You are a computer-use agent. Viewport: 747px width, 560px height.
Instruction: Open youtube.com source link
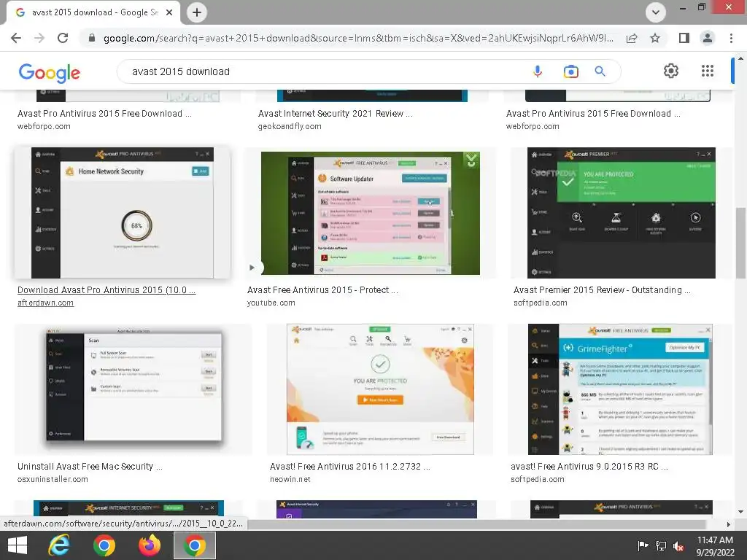pos(271,303)
